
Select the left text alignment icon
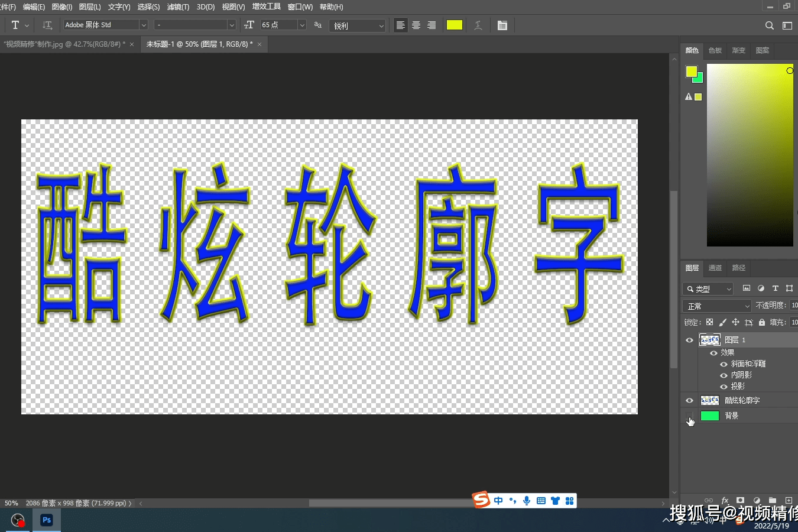[x=400, y=25]
